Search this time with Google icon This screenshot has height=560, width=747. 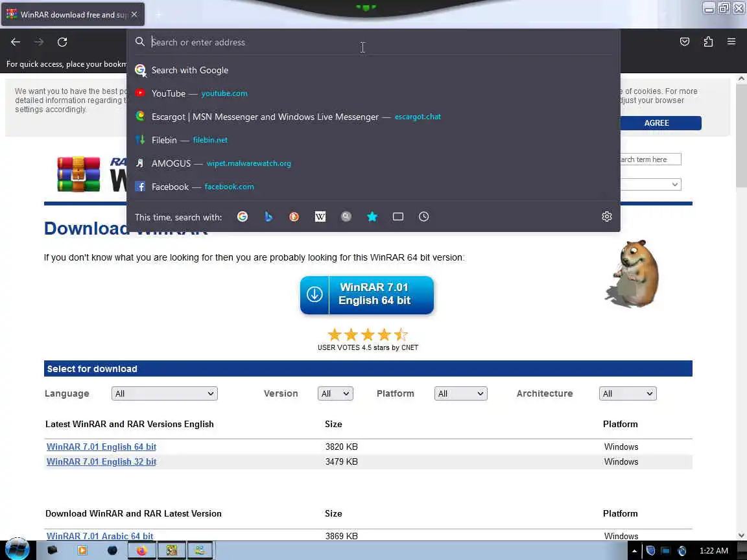click(243, 216)
